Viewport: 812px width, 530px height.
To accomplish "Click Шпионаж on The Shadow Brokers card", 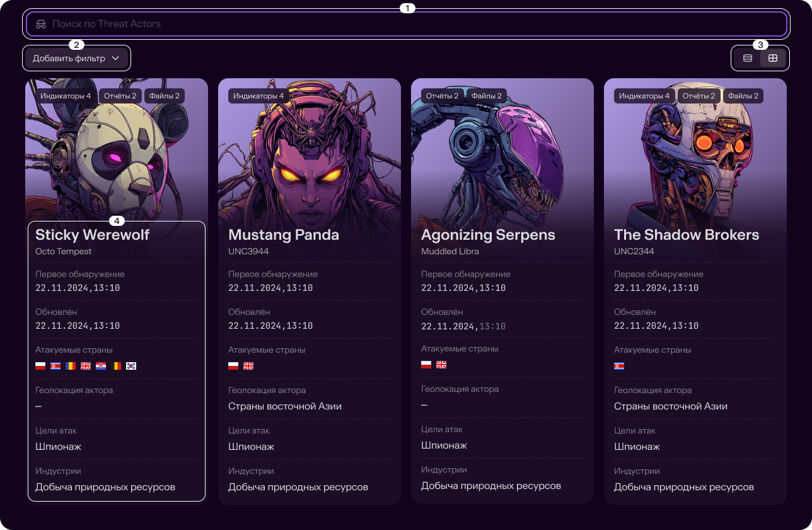I will point(637,447).
